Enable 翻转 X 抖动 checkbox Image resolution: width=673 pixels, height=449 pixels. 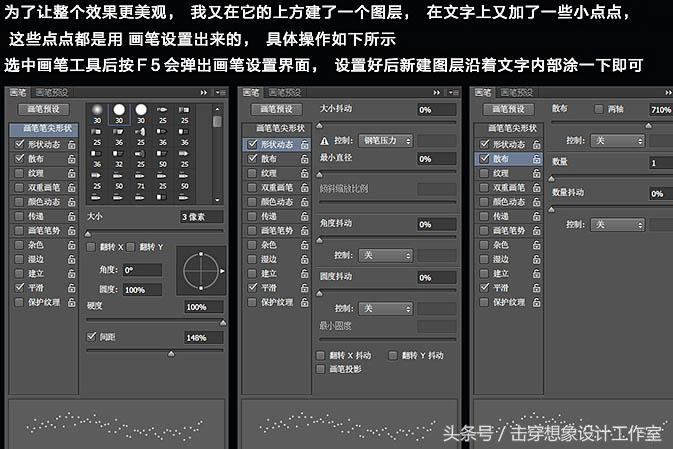tap(320, 355)
